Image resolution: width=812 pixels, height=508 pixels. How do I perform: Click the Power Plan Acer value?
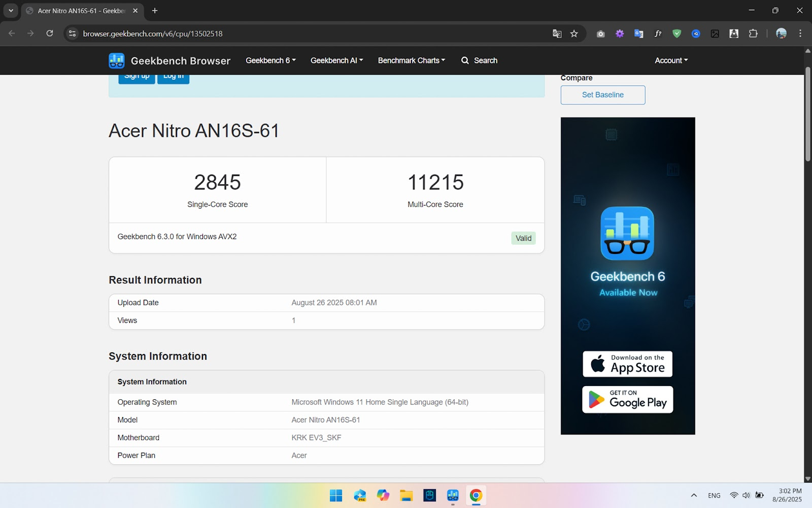point(299,456)
